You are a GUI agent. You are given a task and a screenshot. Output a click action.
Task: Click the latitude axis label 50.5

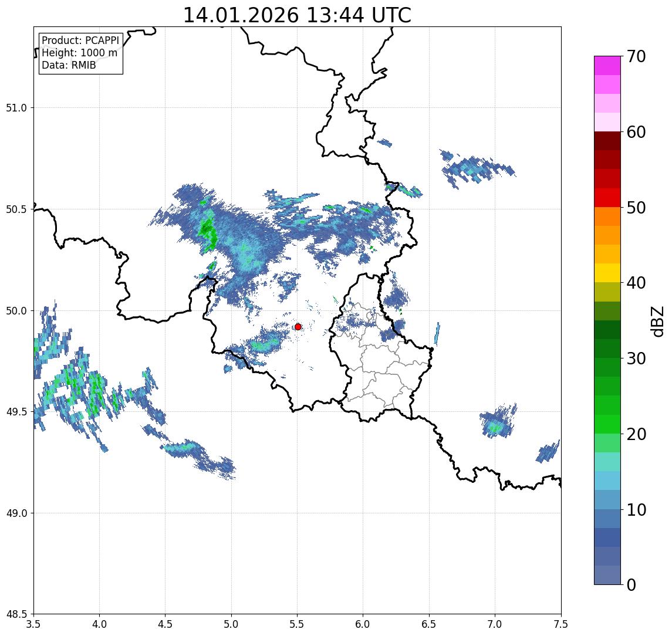click(x=16, y=209)
